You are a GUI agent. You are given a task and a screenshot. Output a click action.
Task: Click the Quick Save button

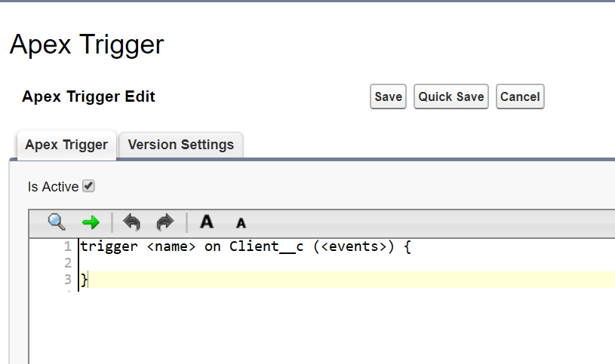(x=451, y=96)
